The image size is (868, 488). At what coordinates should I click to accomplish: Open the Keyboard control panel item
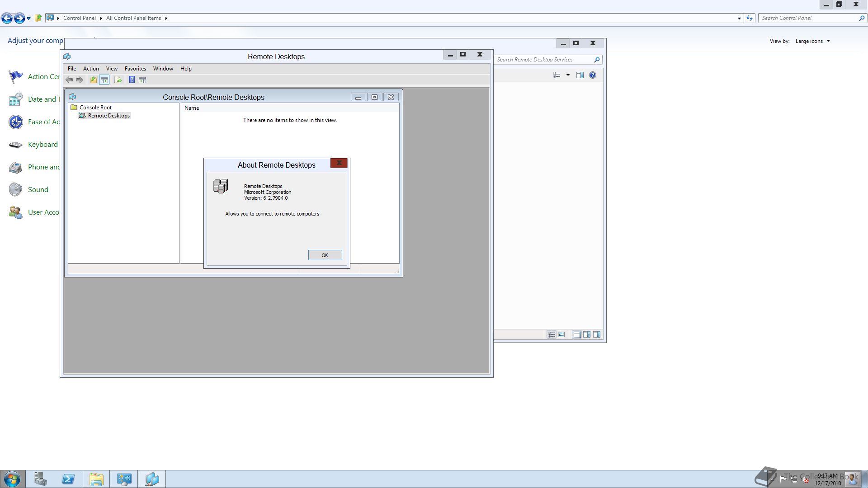33,145
